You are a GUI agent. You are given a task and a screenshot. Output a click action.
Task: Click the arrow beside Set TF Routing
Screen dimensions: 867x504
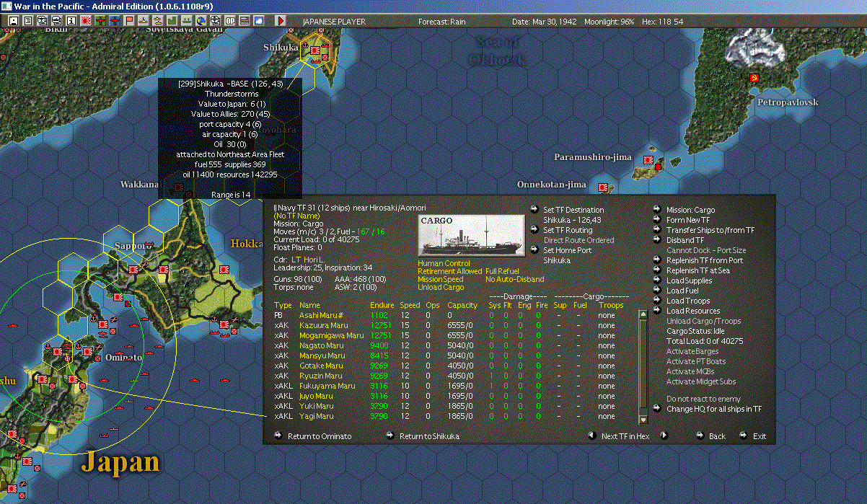tap(534, 230)
